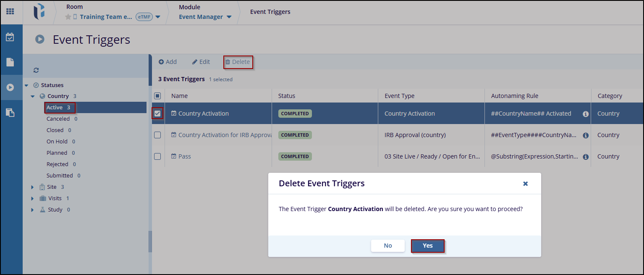Toggle the select-all checkbox in table header
The image size is (644, 275).
point(157,96)
